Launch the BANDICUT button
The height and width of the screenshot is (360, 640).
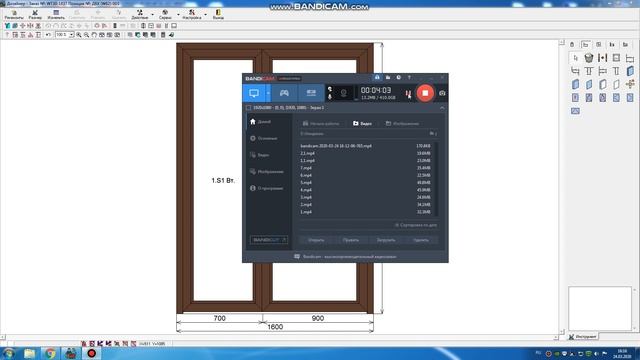click(x=269, y=240)
